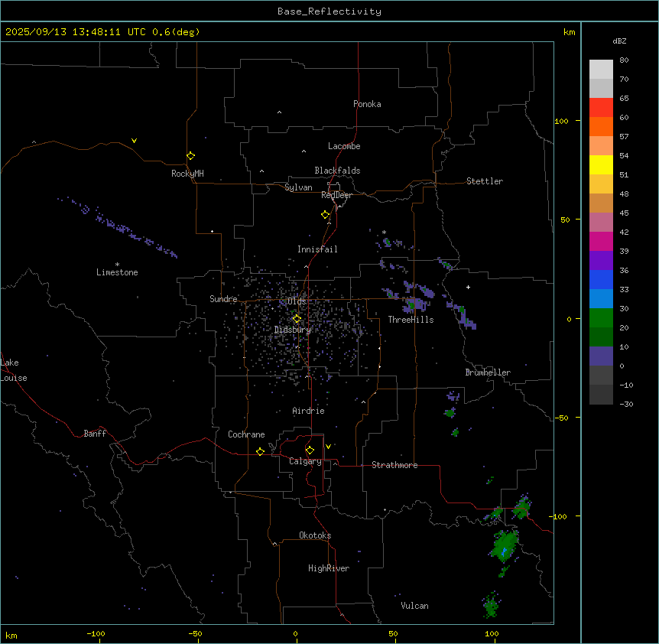Click the yellow V marker east of Calgary
Screen dimensions: 659x644
328,447
